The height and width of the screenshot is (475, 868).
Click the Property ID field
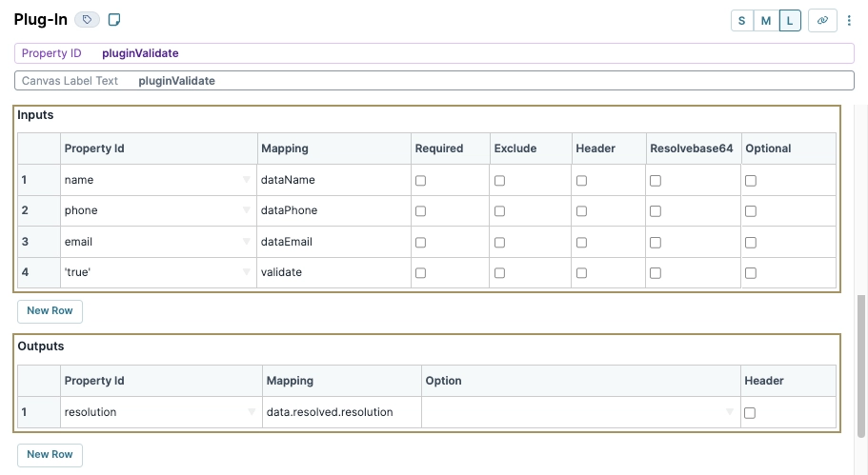tap(434, 53)
